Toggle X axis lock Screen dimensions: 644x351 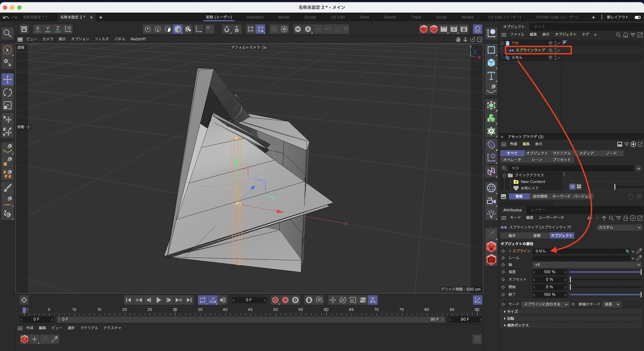38,29
